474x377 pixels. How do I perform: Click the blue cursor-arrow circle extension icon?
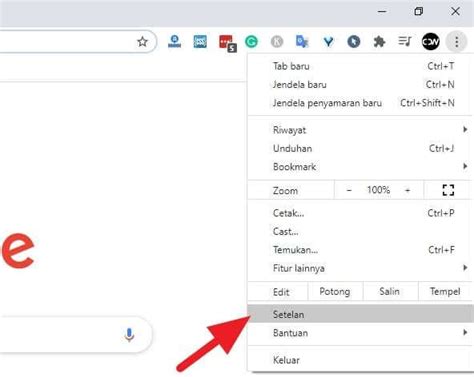(354, 42)
